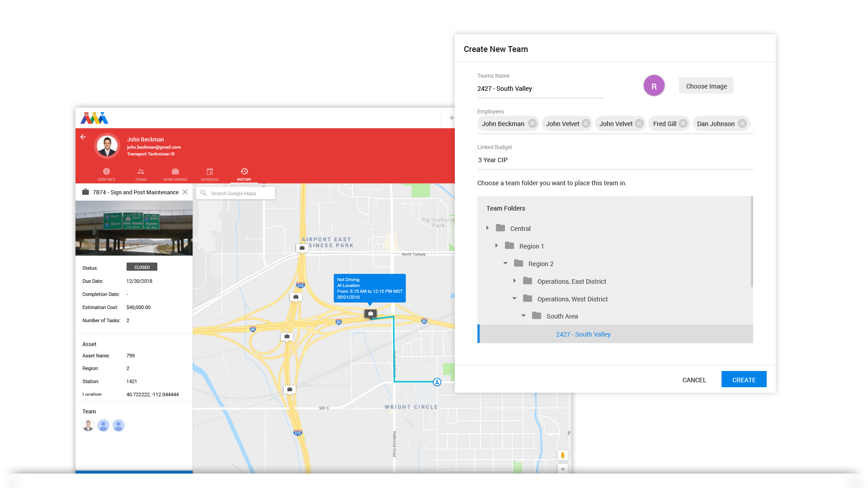Expand Operations, East District arrow

[514, 281]
